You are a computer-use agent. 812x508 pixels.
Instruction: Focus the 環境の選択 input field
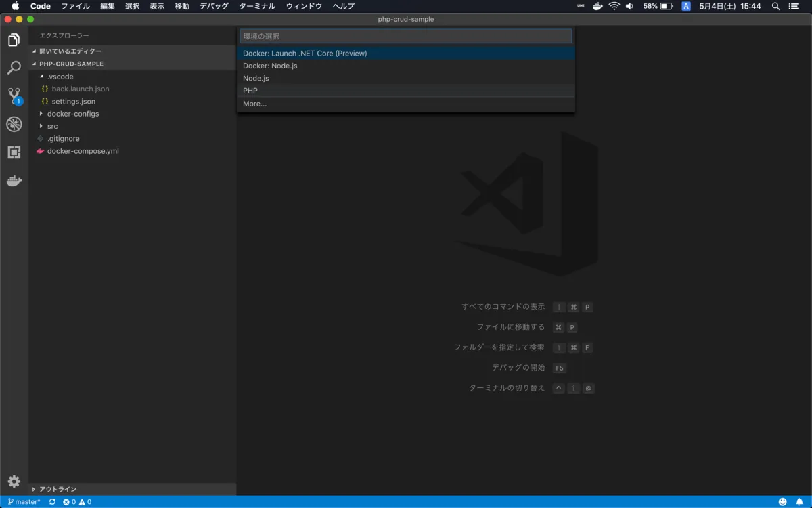click(x=406, y=36)
